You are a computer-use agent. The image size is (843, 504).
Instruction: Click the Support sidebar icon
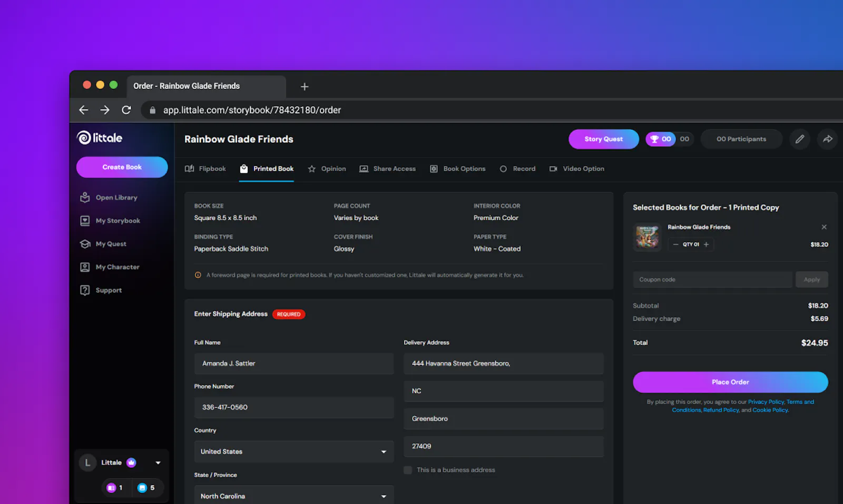click(x=85, y=290)
